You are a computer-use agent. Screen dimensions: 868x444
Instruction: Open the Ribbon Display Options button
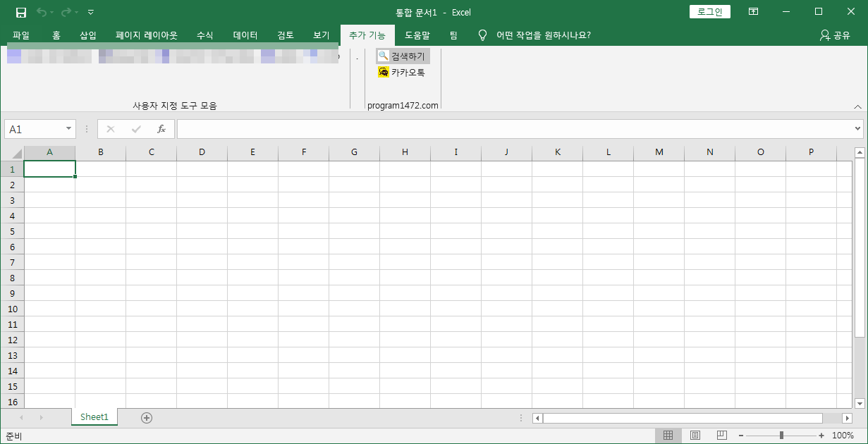754,12
